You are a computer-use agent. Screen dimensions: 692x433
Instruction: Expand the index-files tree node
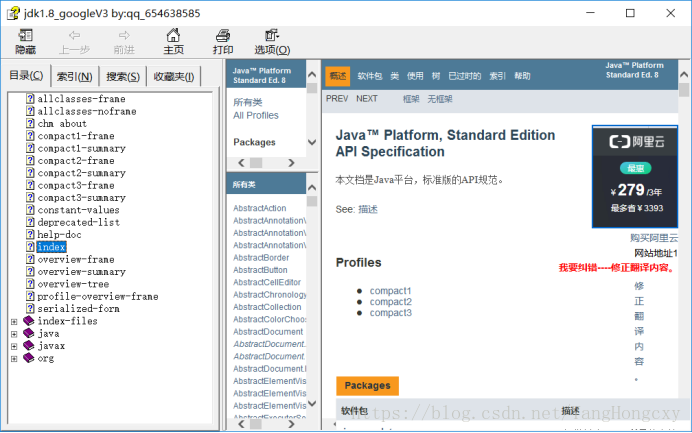tap(14, 322)
